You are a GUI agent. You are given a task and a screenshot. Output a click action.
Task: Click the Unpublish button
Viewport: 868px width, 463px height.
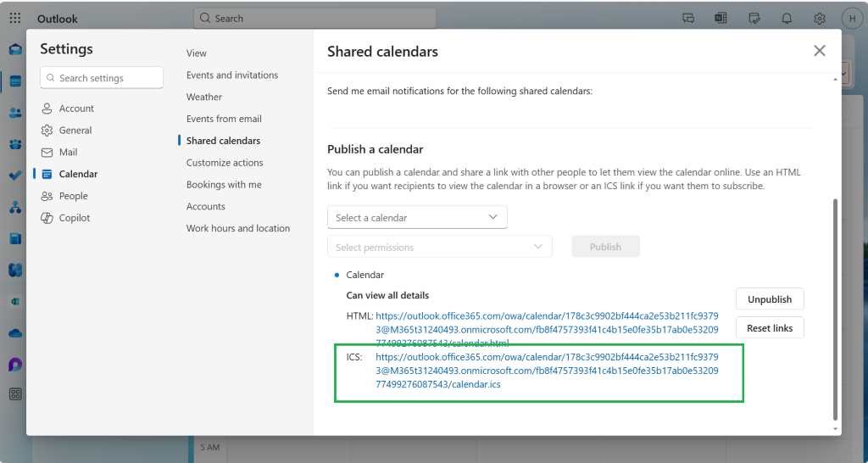click(x=770, y=299)
